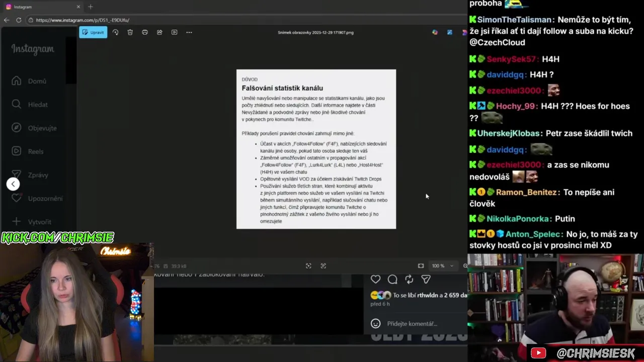This screenshot has width=644, height=362.
Task: Go to previous post with left arrow
Action: point(13,184)
